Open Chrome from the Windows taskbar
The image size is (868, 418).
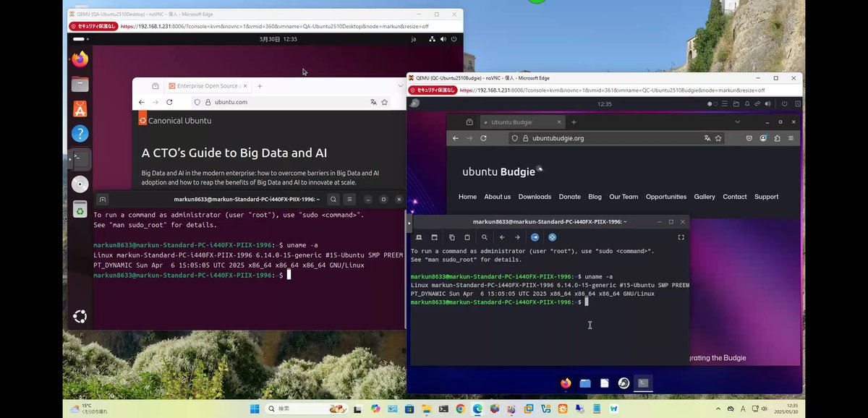click(x=460, y=409)
